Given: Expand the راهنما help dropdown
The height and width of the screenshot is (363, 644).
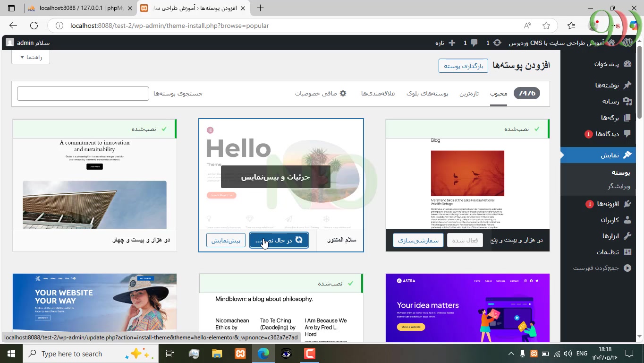Looking at the screenshot, I should click(x=31, y=57).
